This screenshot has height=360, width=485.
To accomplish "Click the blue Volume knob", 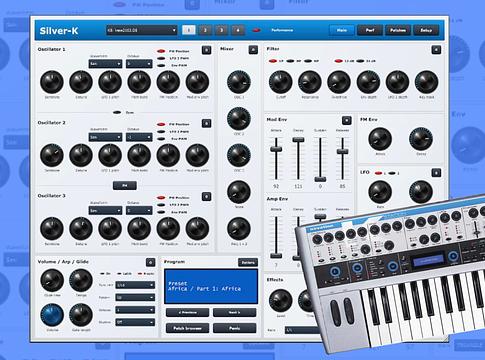I will pos(52,315).
